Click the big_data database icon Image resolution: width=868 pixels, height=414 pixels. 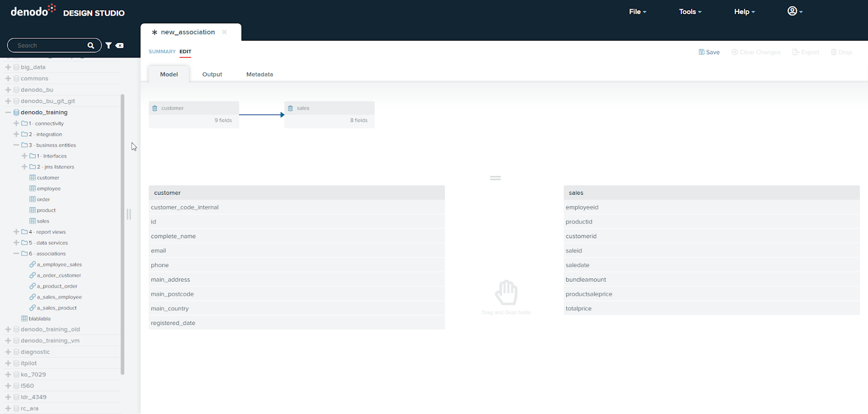click(x=16, y=67)
